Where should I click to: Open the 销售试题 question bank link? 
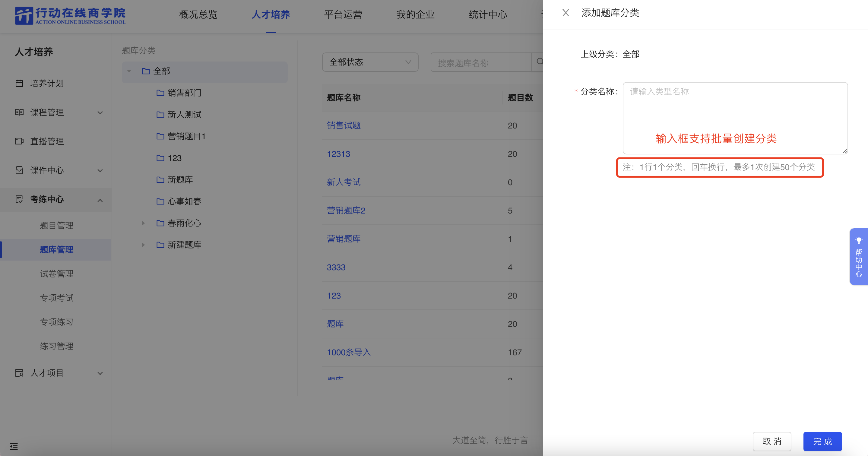point(344,125)
